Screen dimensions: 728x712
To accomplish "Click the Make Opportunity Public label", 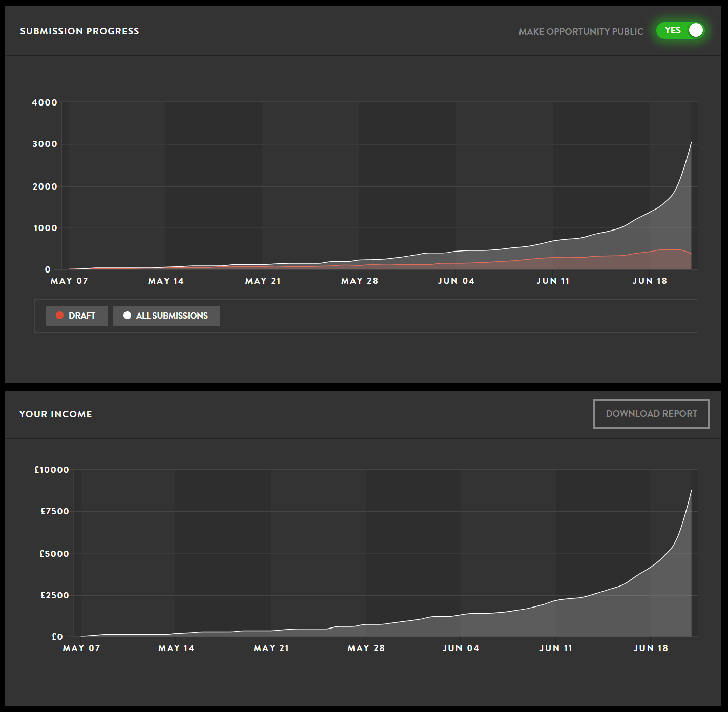I will [x=581, y=32].
